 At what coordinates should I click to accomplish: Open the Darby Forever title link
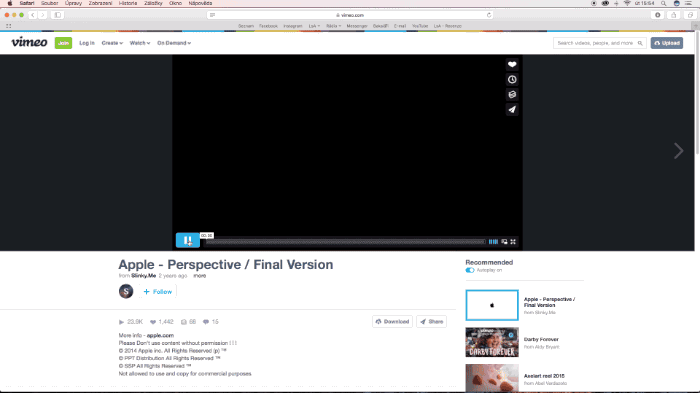541,339
